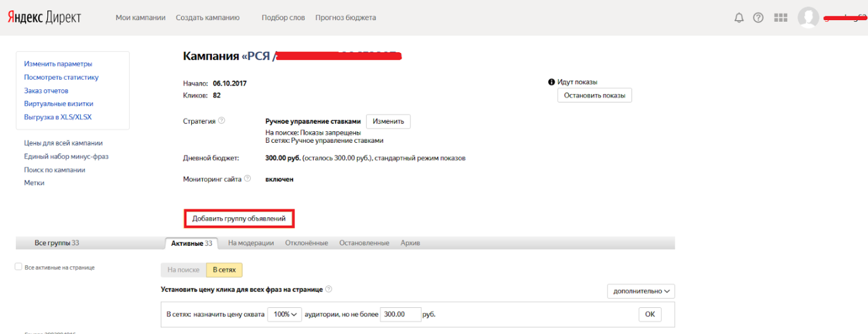Open Подбор слов in the top menu

coord(283,18)
